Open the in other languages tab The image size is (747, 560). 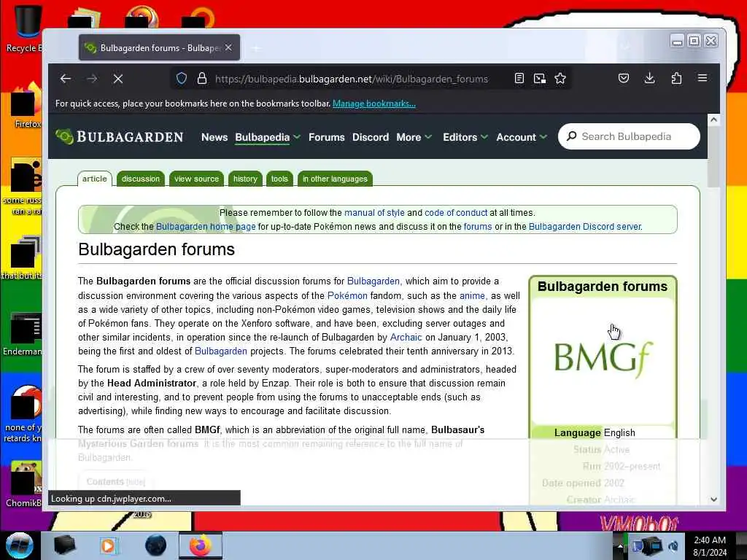[x=335, y=179]
